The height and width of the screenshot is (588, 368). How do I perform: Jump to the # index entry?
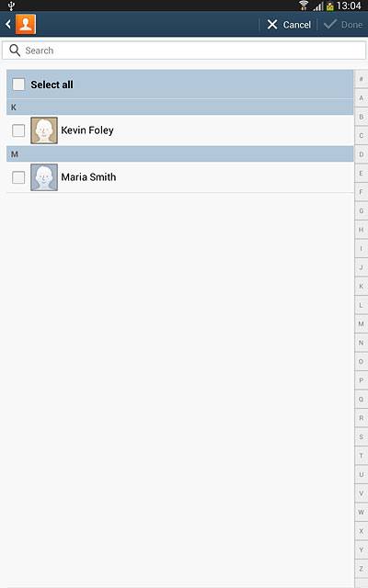[x=361, y=79]
